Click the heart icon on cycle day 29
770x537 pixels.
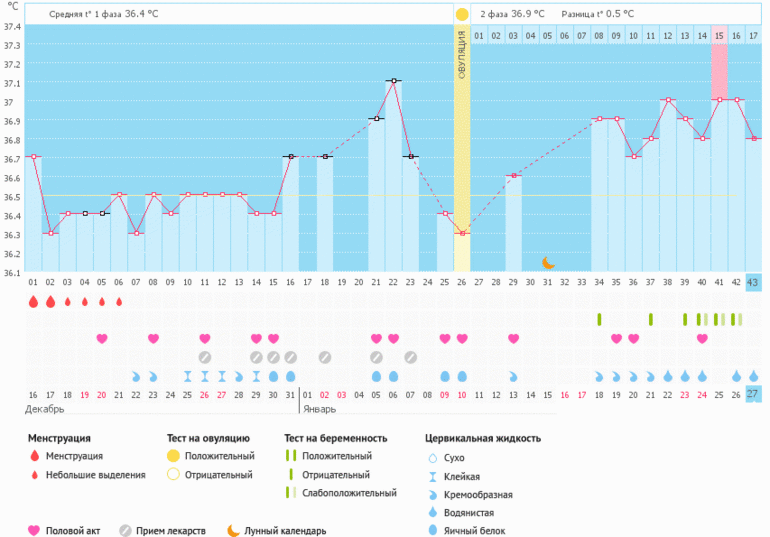pyautogui.click(x=514, y=338)
